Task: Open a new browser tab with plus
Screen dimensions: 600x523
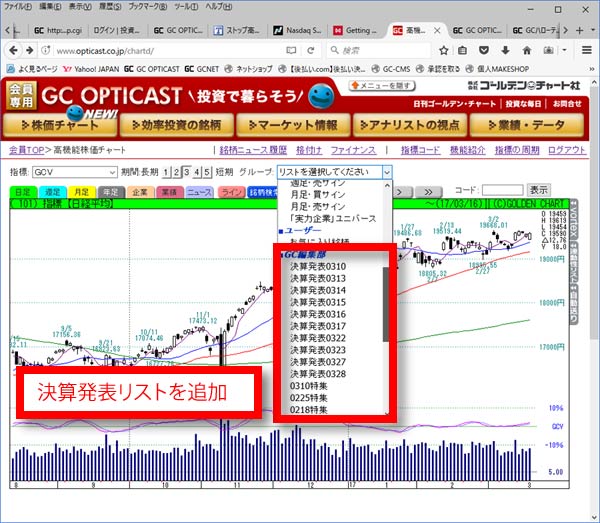Action: pos(579,30)
